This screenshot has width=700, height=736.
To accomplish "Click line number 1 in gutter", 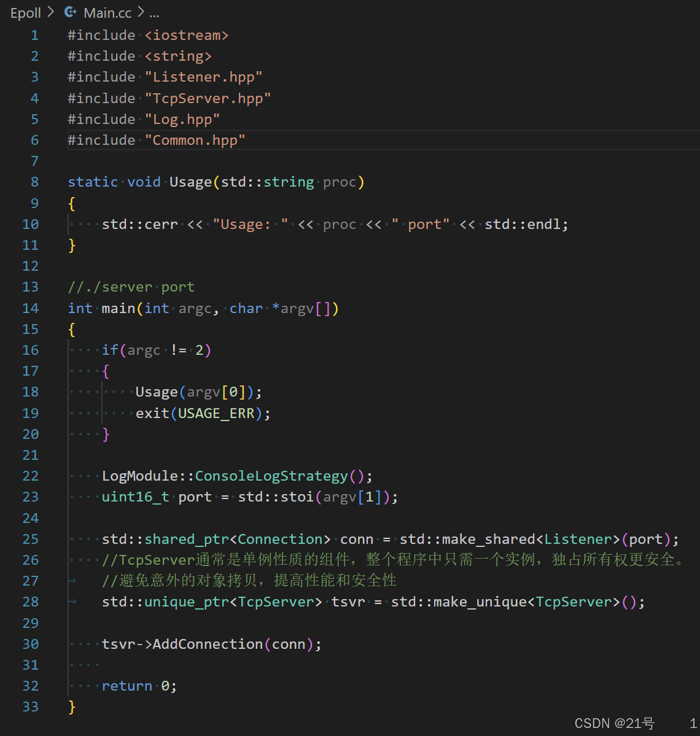I will point(34,35).
